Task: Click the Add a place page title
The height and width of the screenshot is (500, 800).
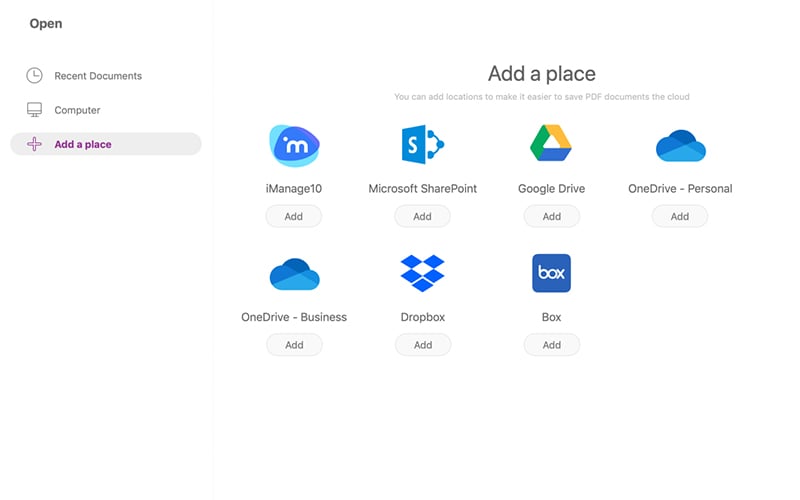Action: (x=542, y=74)
